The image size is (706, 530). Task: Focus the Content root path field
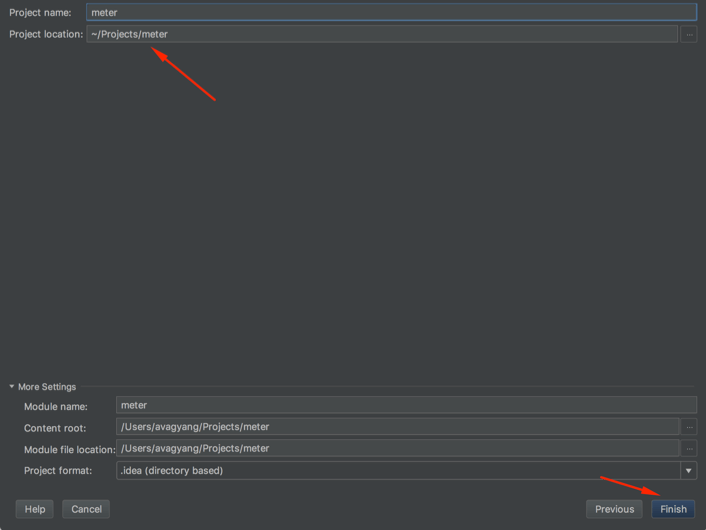397,427
